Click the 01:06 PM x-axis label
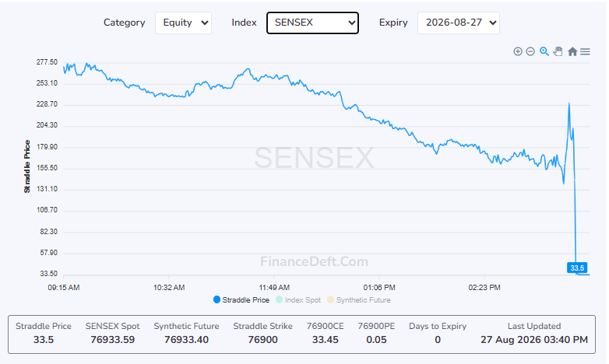Viewport: 609px width, 364px height. 379,288
